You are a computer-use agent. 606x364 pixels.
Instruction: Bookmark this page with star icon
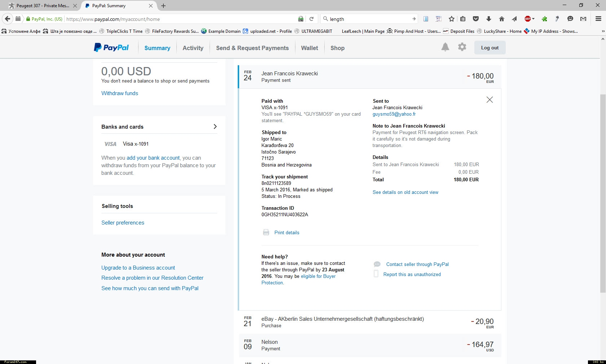[x=451, y=19]
